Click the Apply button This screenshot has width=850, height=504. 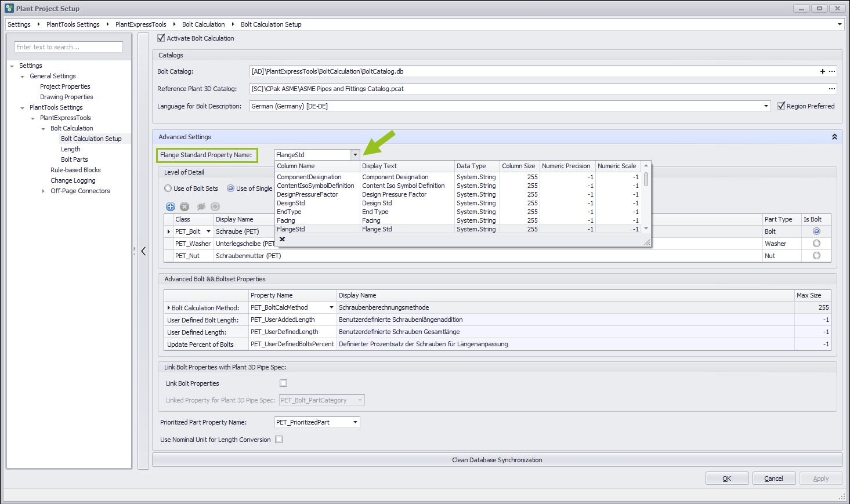(x=820, y=478)
